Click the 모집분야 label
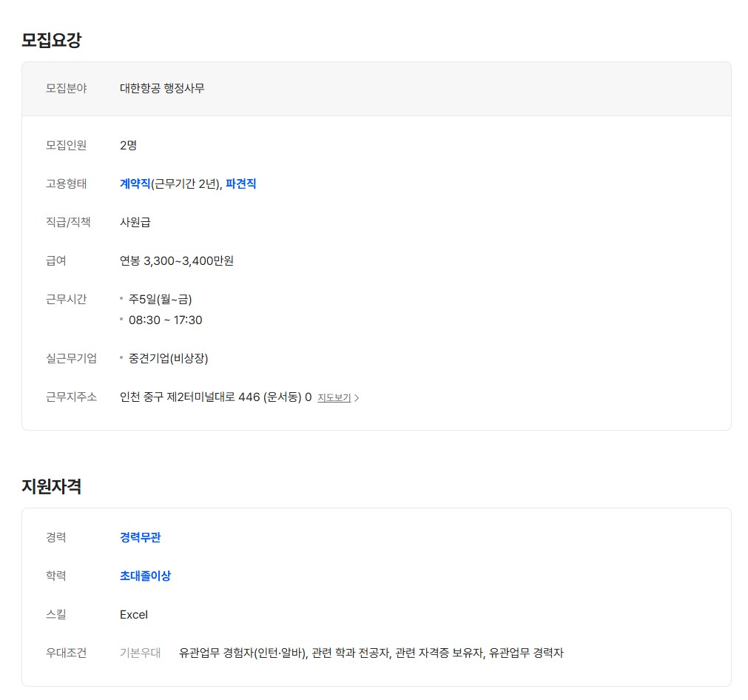Image resolution: width=748 pixels, height=700 pixels. 67,88
